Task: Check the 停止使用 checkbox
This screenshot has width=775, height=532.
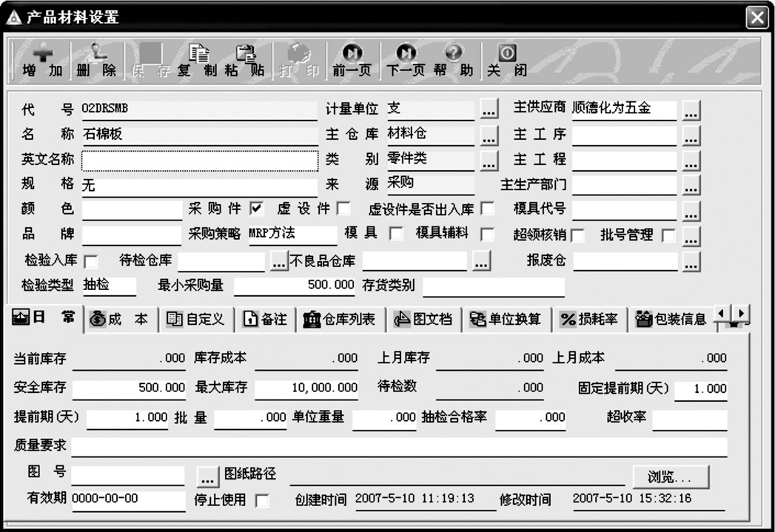Action: tap(262, 500)
